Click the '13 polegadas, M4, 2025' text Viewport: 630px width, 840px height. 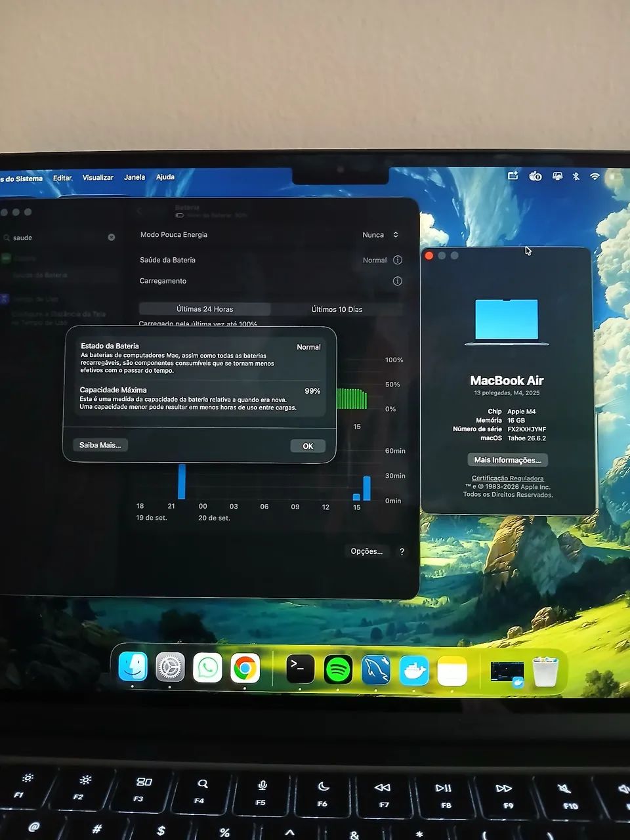(507, 392)
